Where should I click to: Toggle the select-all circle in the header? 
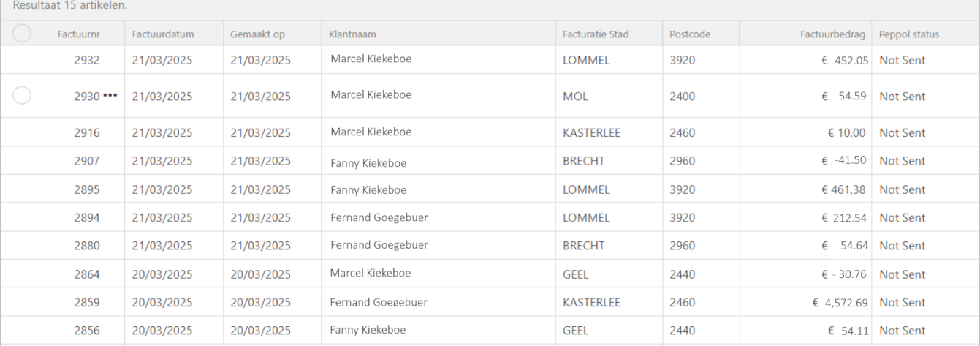pos(22,33)
